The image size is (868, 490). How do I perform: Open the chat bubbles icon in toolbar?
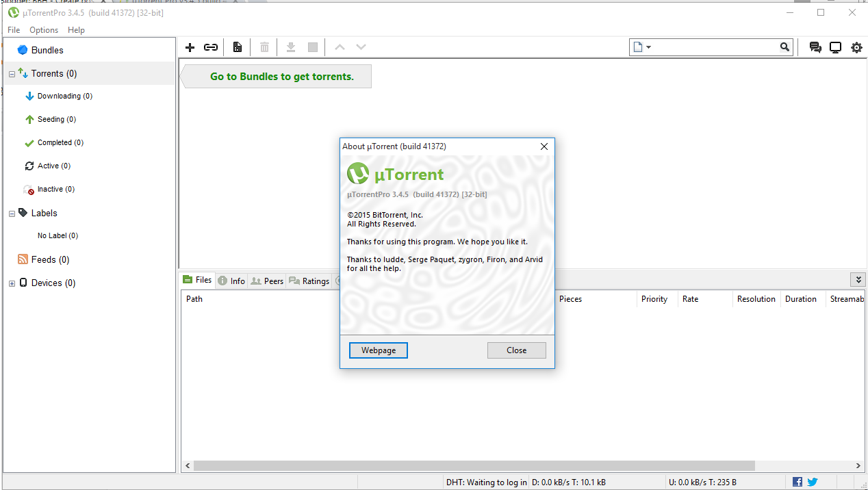815,47
